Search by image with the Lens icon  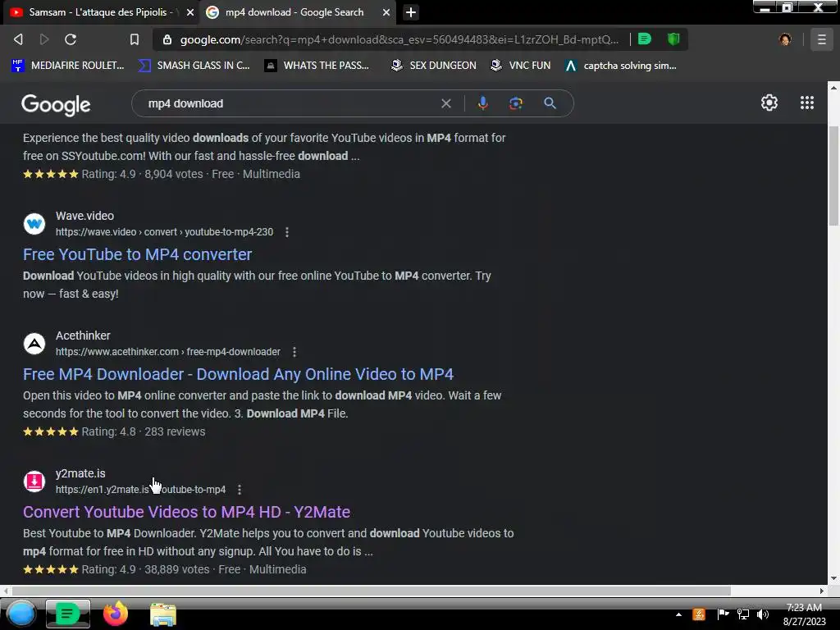516,103
